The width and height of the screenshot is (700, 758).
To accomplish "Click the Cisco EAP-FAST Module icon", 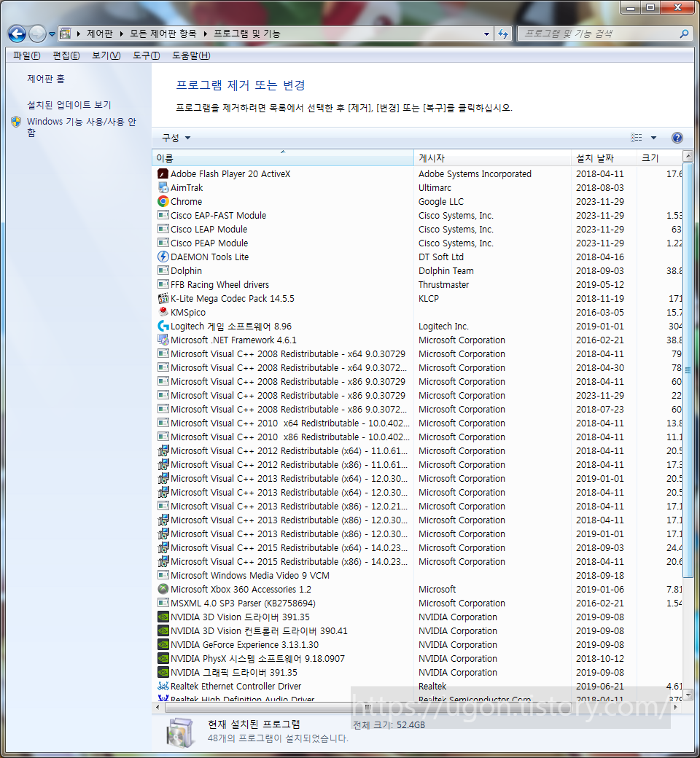I will coord(163,215).
